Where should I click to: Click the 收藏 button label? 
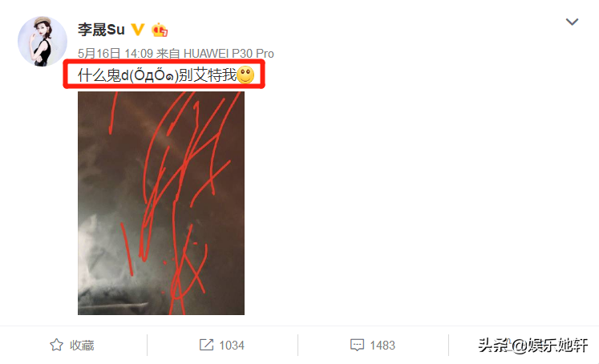click(x=82, y=346)
